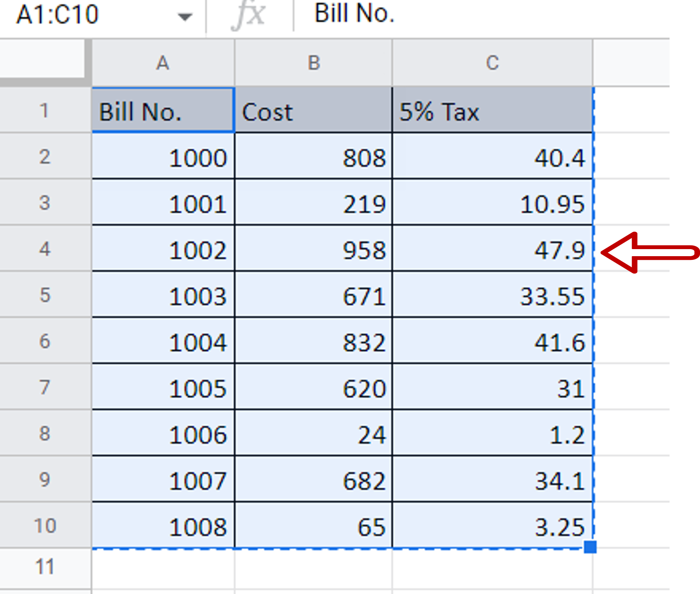Select cell with bill number 1000
Image resolution: width=700 pixels, height=594 pixels.
tap(163, 156)
